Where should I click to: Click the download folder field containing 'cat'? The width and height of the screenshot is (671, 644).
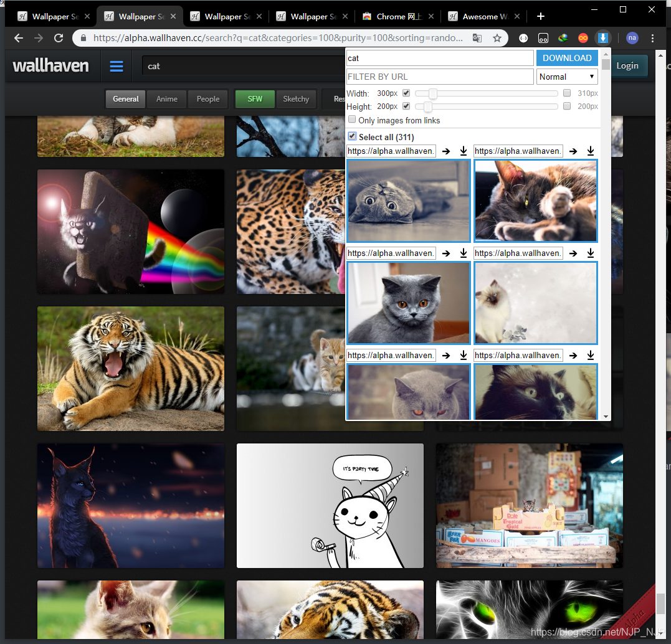(440, 58)
